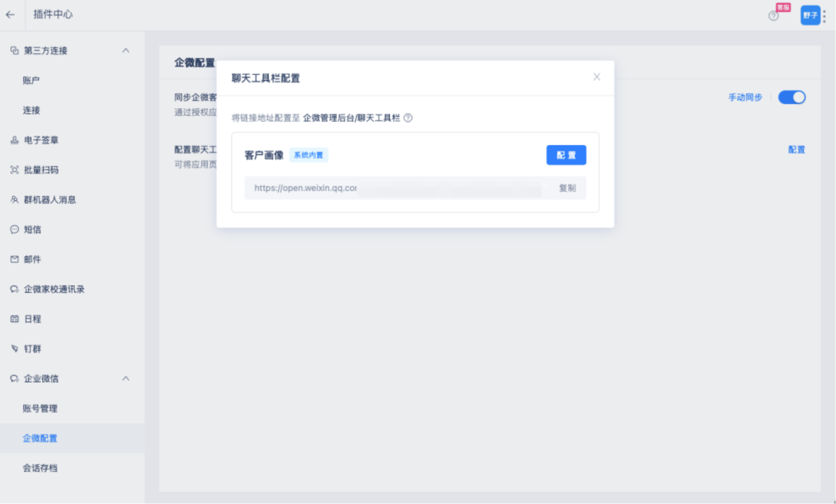This screenshot has height=504, width=836.
Task: Collapse the 第三方连接 section
Action: point(126,51)
